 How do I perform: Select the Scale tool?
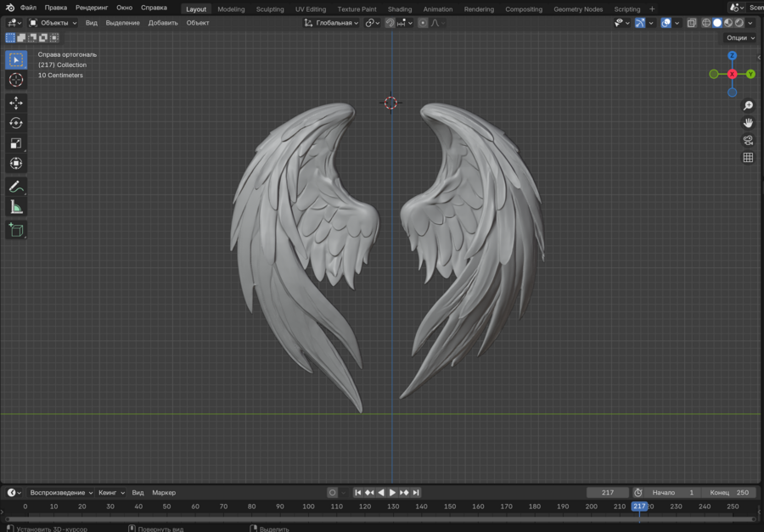(x=16, y=143)
